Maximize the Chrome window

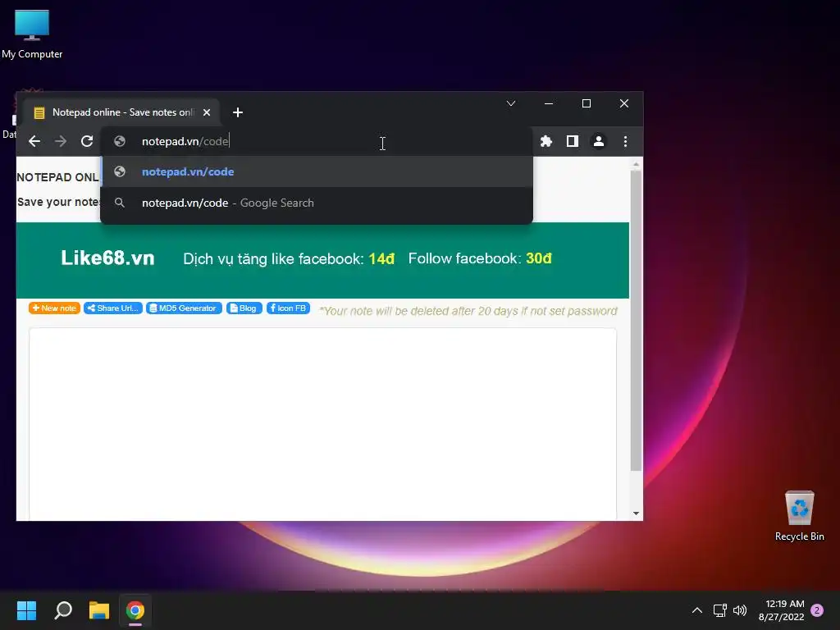coord(587,103)
